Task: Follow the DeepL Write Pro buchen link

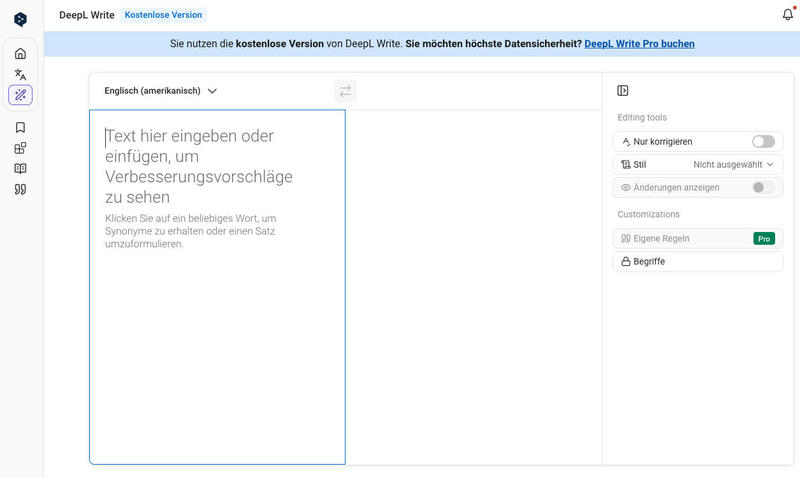Action: pyautogui.click(x=639, y=44)
